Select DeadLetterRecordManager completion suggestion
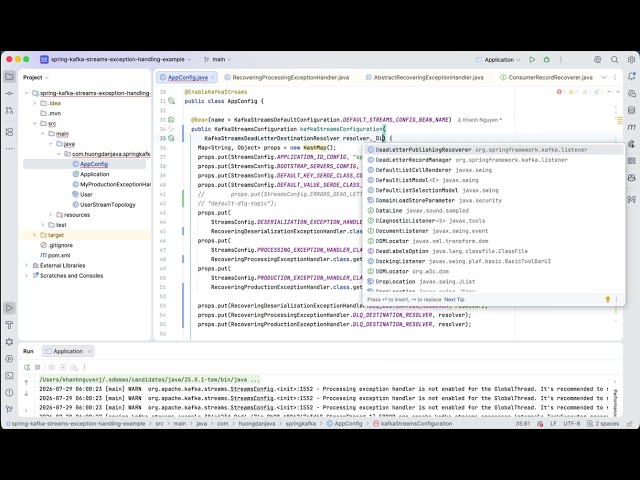Viewport: 640px width, 480px height. click(x=493, y=160)
